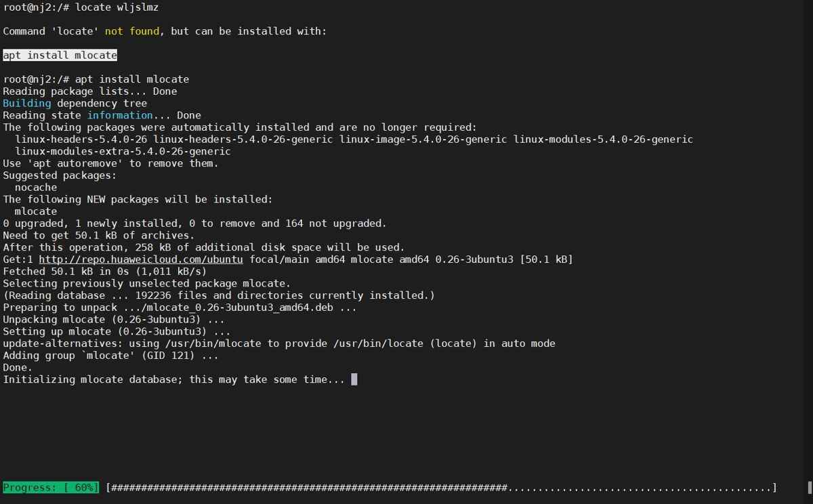Click the 'locate wljslmz' command on the first line
The image size is (813, 504).
click(x=117, y=7)
